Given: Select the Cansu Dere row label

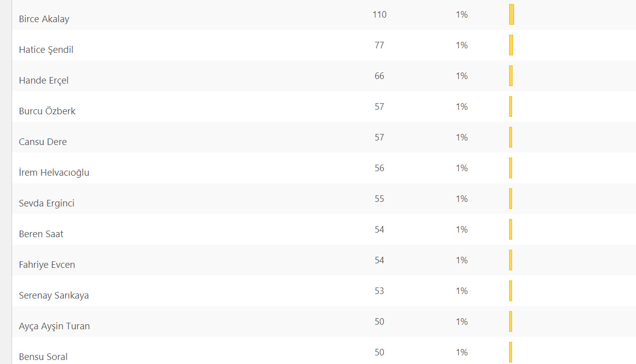Looking at the screenshot, I should 42,142.
